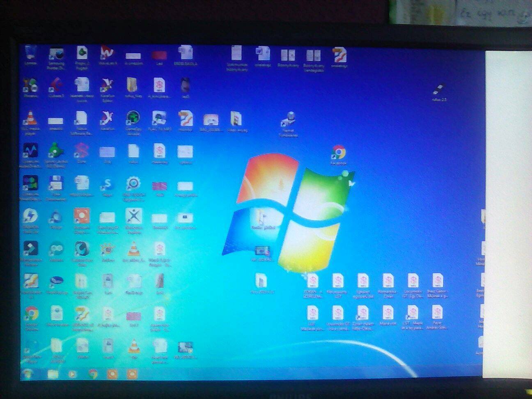The width and height of the screenshot is (532, 399).
Task: Select the Recycle Bin (Lomtár) desktop icon
Action: pyautogui.click(x=30, y=55)
